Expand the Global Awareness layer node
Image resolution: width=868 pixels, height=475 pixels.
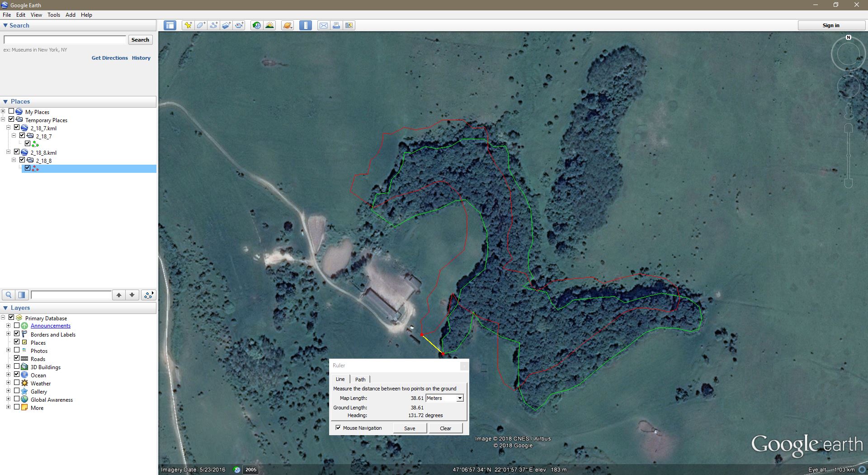pos(9,399)
